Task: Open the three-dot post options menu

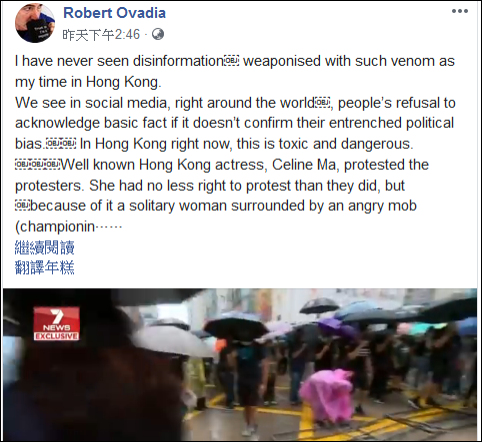Action: pyautogui.click(x=460, y=11)
